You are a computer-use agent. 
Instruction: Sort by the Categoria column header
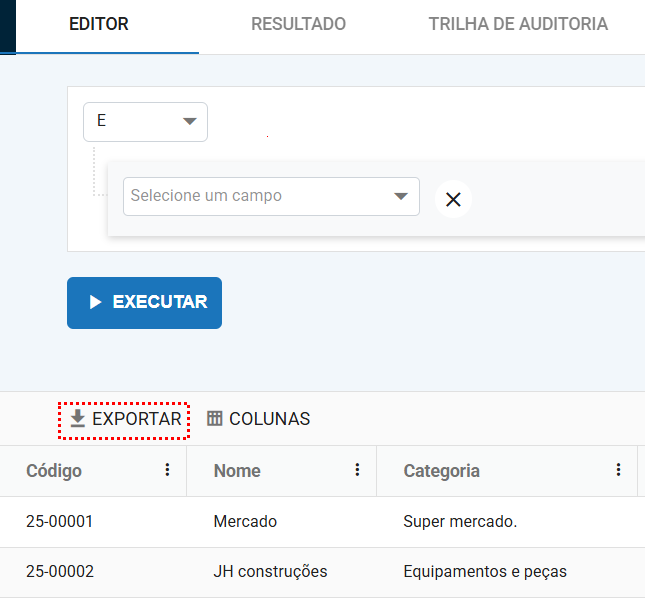tap(441, 470)
